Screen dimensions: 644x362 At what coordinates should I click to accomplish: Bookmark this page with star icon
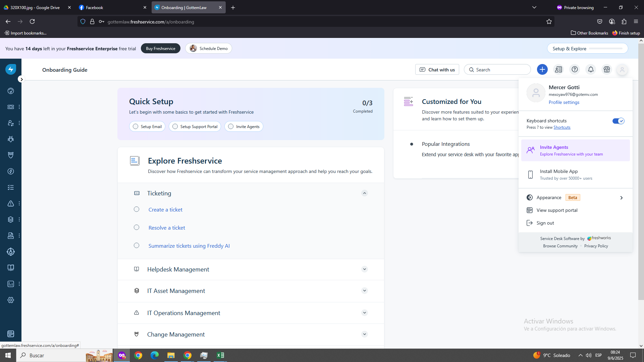pyautogui.click(x=549, y=21)
